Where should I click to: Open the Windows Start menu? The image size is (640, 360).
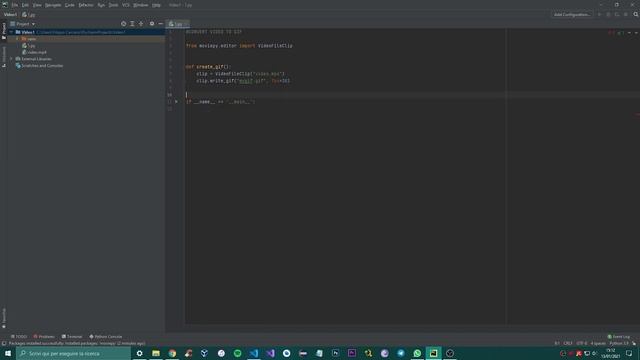point(8,353)
